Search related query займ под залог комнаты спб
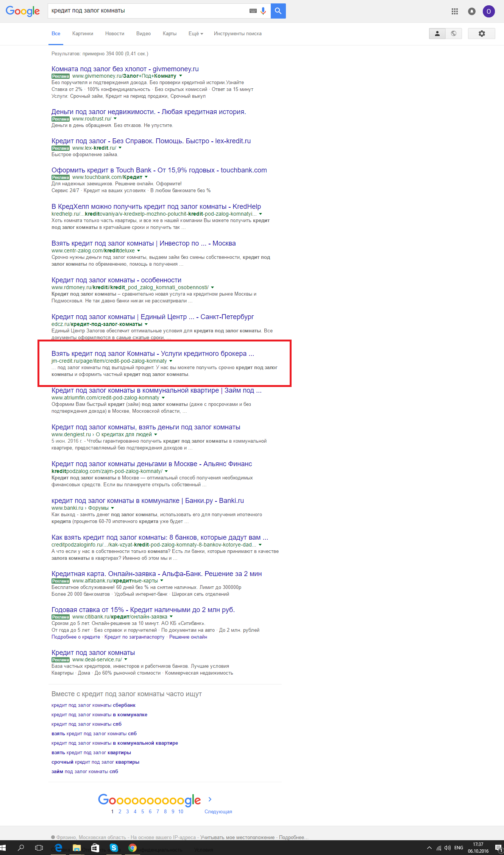Image resolution: width=504 pixels, height=855 pixels. point(85,772)
